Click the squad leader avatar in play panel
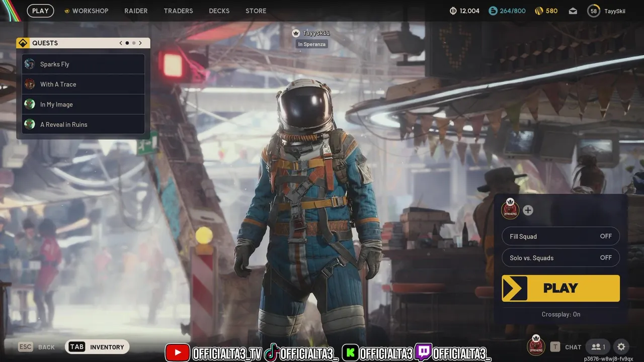644x362 pixels. point(510,210)
